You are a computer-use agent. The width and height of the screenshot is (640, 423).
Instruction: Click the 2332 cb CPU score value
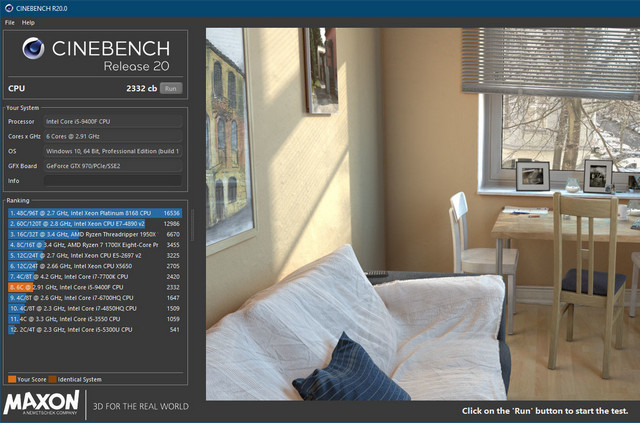coord(141,88)
